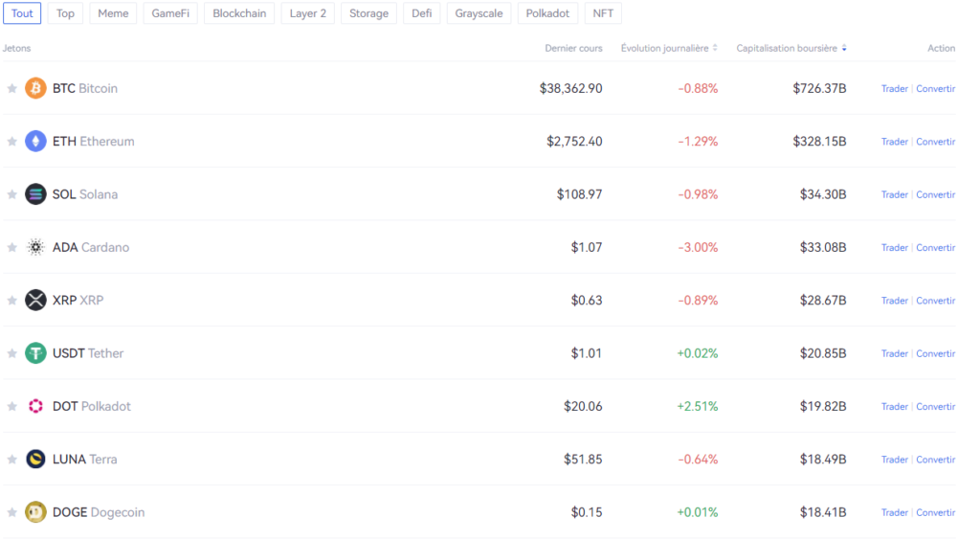Click Trader link for Bitcoin
This screenshot has width=980, height=540.
click(895, 89)
